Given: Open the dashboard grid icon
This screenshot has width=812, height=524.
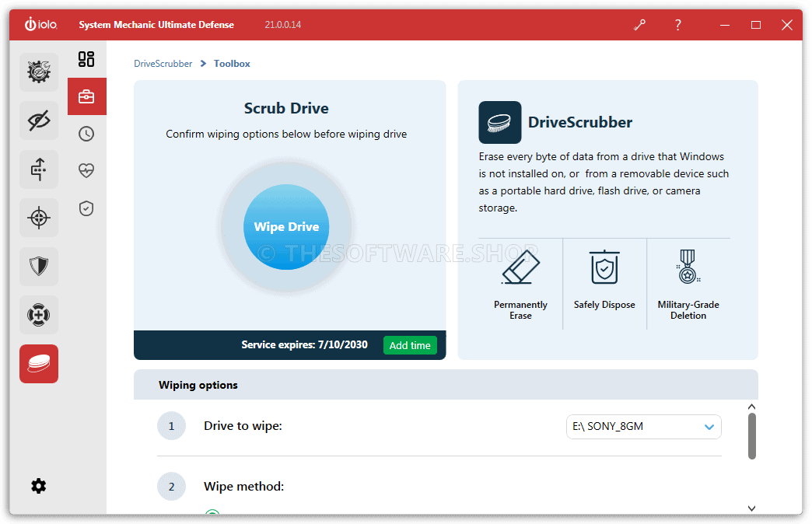Looking at the screenshot, I should point(86,59).
